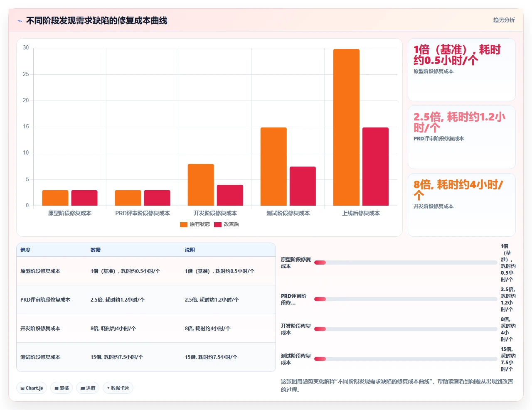
Task: Toggle the 改善后 red legend entry
Action: pyautogui.click(x=227, y=225)
